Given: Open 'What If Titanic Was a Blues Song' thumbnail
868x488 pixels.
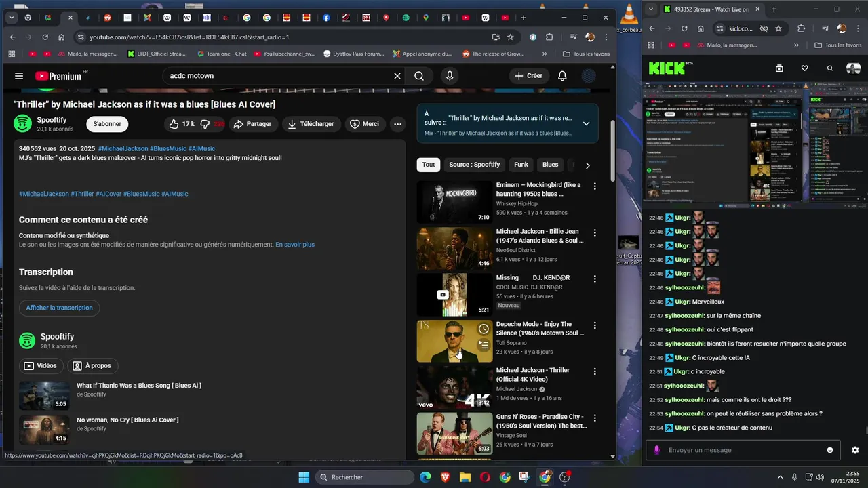Looking at the screenshot, I should (44, 395).
